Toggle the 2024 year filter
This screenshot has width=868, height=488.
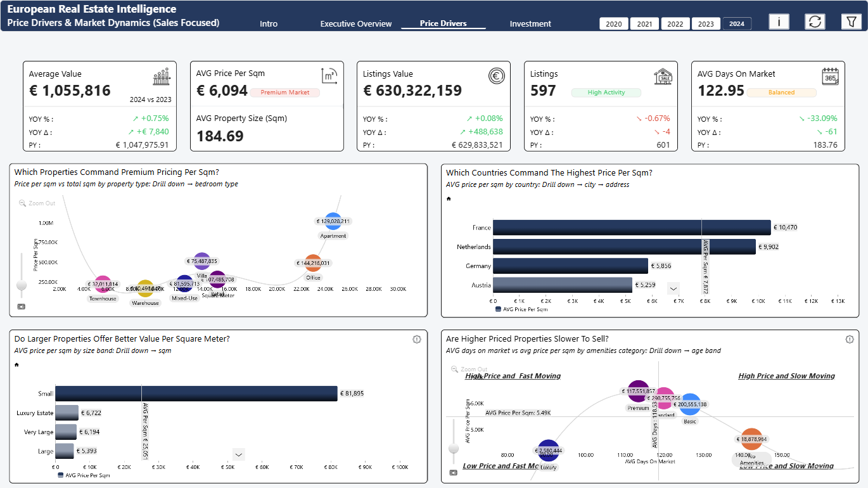[x=737, y=24]
